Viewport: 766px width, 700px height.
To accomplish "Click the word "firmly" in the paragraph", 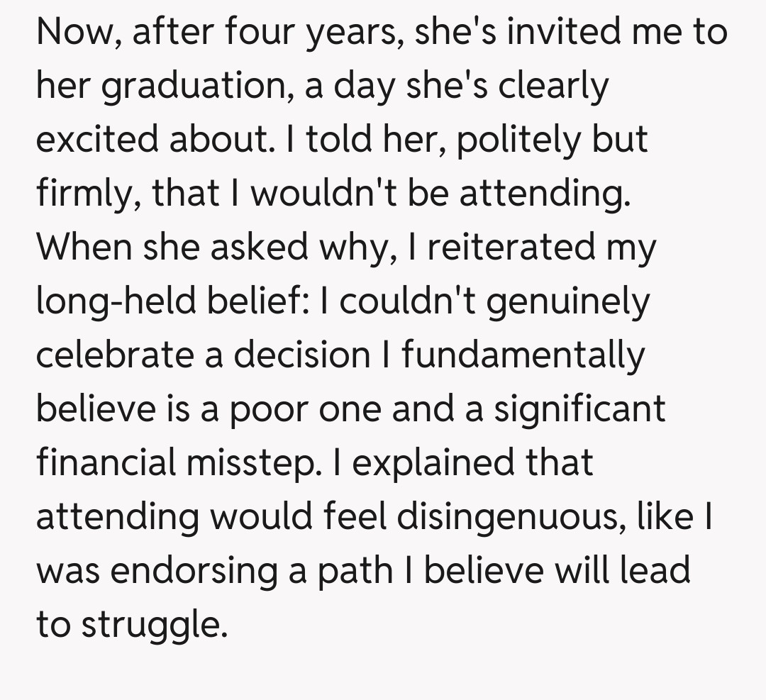I will (80, 194).
